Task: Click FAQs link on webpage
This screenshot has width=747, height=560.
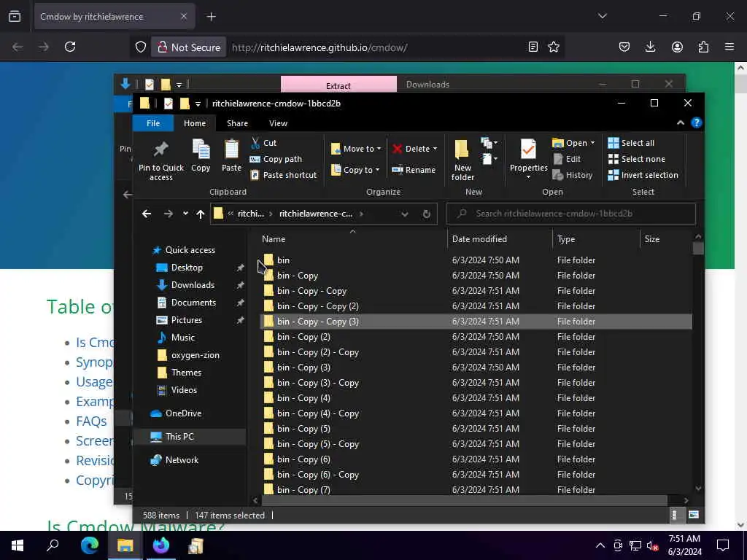Action: pos(91,421)
